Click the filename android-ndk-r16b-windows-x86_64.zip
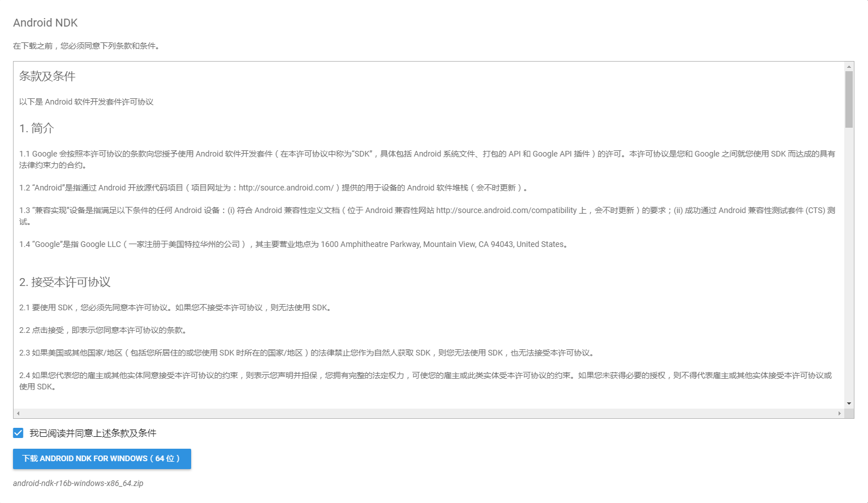 [78, 483]
